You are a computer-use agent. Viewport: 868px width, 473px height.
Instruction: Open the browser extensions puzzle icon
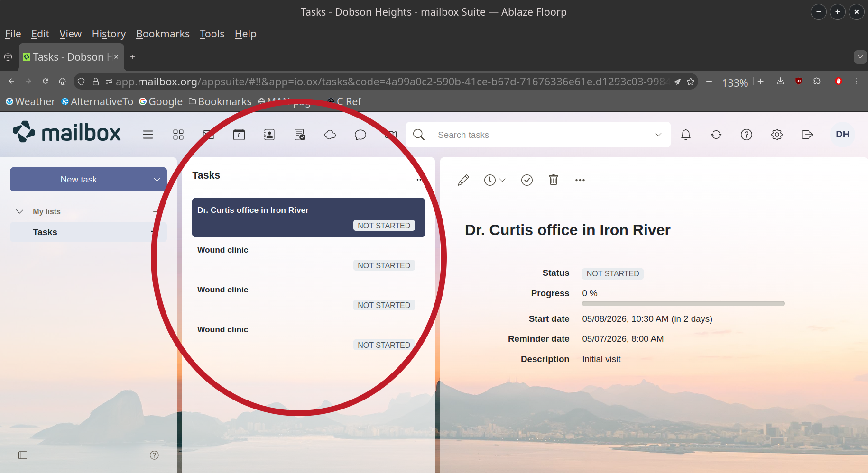click(x=817, y=81)
